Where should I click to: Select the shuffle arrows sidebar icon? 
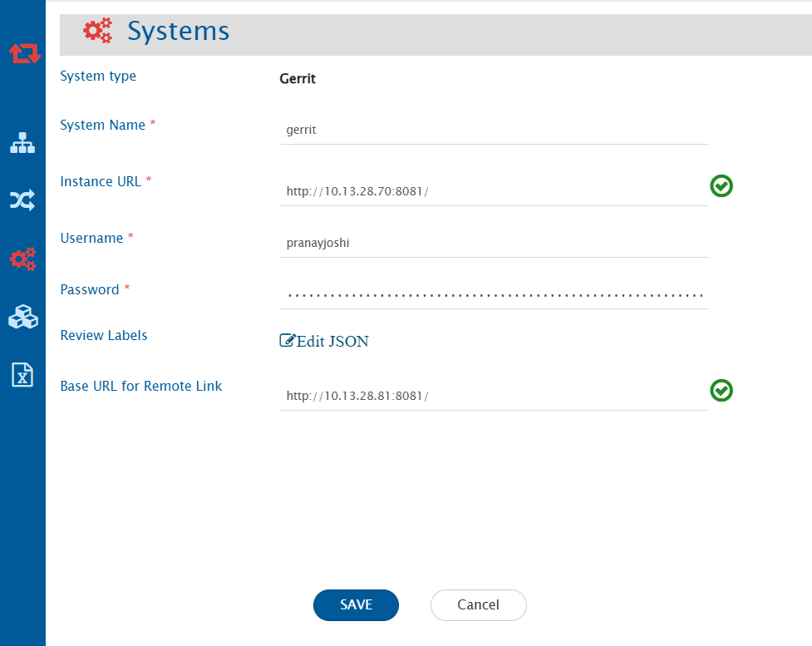coord(22,200)
